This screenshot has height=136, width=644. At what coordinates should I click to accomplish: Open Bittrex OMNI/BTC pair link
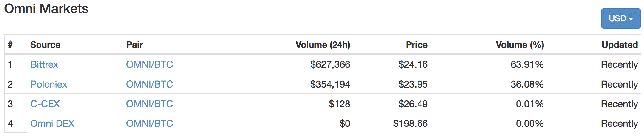pos(149,64)
